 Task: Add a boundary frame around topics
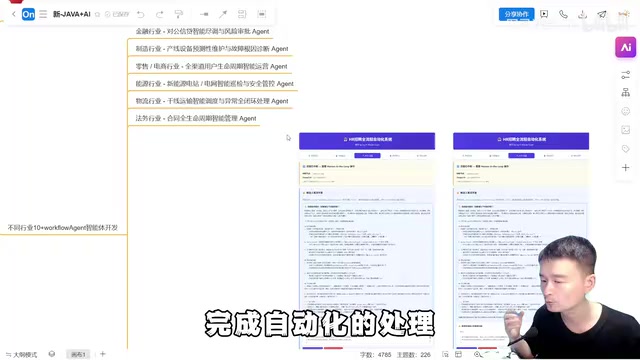pyautogui.click(x=262, y=14)
